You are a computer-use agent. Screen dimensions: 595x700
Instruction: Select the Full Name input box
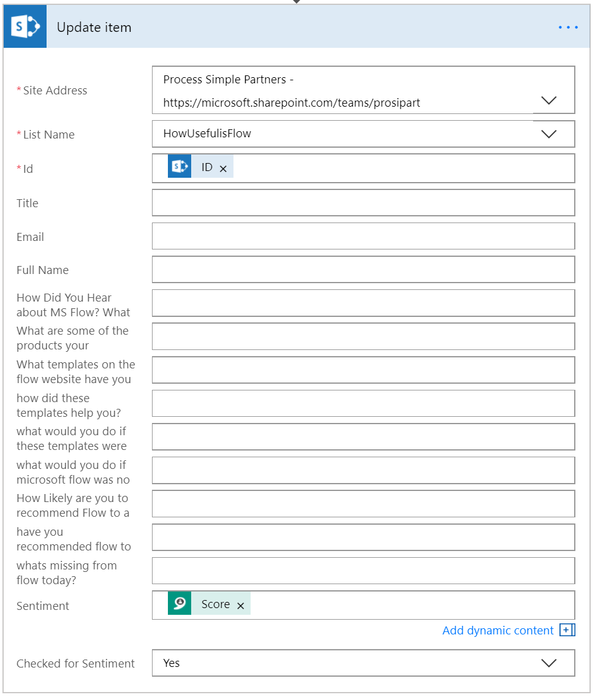pos(363,270)
